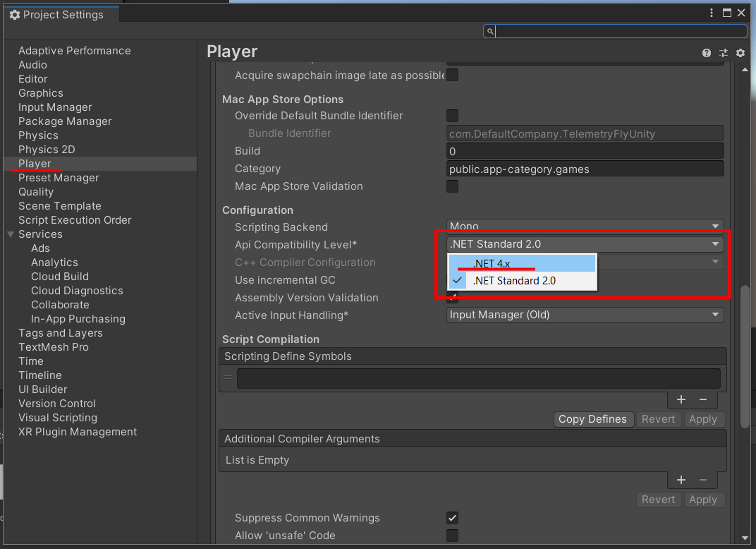Image resolution: width=756 pixels, height=549 pixels.
Task: Remove an Additional Compiler Argument with minus
Action: (x=703, y=480)
